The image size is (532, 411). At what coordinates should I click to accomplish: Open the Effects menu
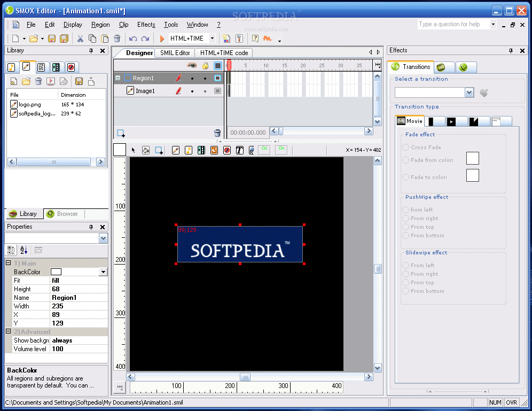point(146,25)
